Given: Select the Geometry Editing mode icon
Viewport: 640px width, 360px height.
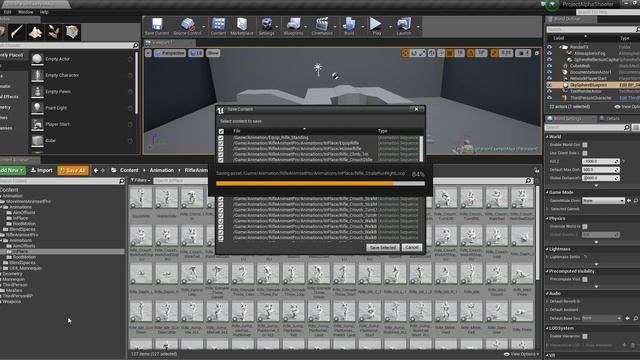Looking at the screenshot, I should (72, 32).
